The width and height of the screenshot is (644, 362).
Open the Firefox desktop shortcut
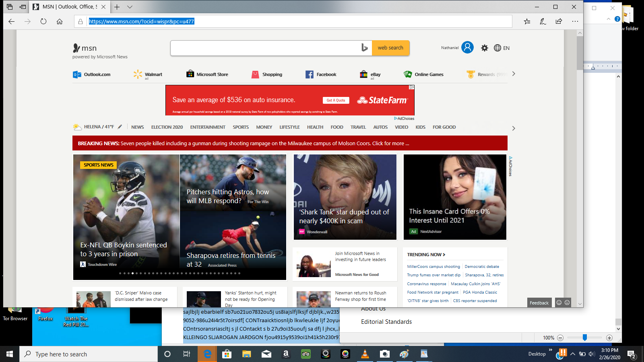pos(45,314)
